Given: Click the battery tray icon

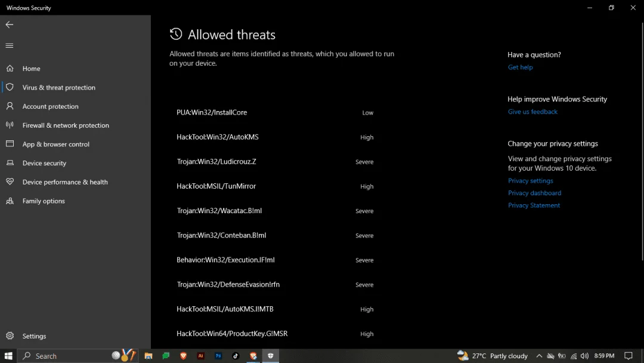Looking at the screenshot, I should (562, 356).
